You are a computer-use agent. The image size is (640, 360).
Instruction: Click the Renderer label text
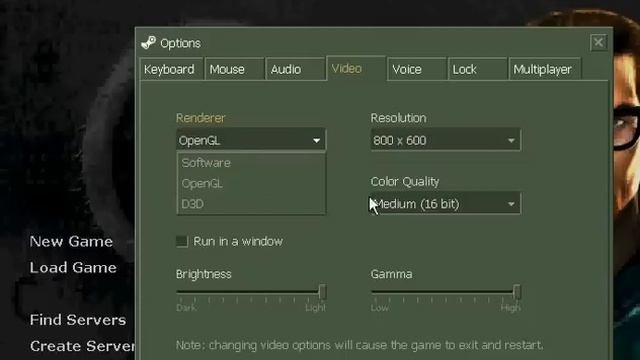click(200, 118)
